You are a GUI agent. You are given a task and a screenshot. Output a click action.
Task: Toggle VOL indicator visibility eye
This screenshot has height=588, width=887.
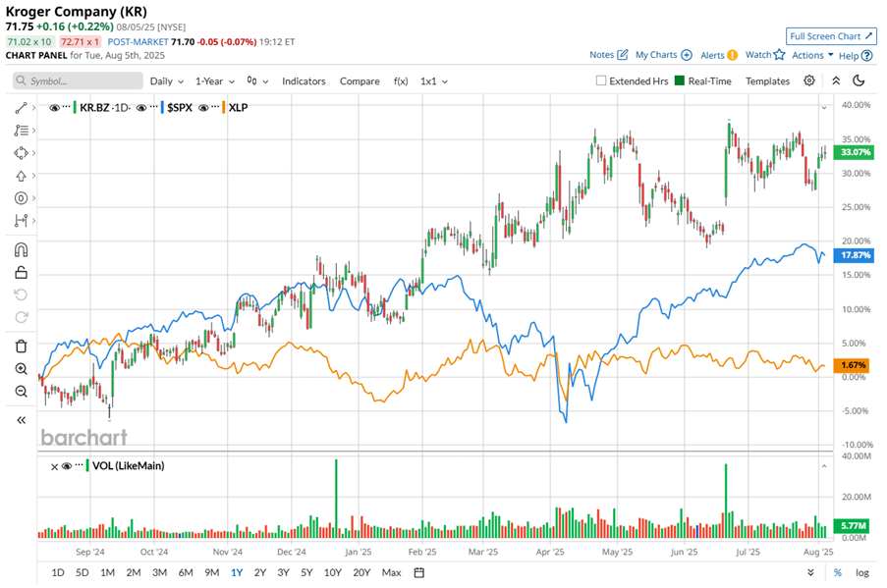66,466
